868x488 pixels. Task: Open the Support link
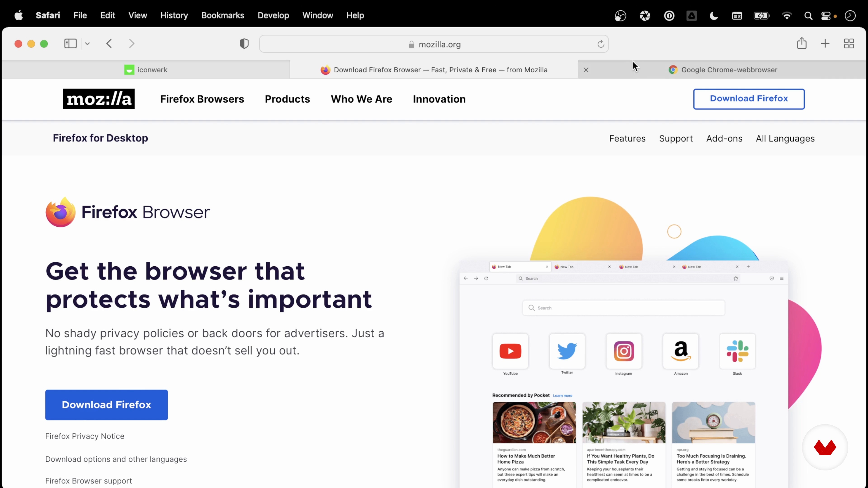676,138
